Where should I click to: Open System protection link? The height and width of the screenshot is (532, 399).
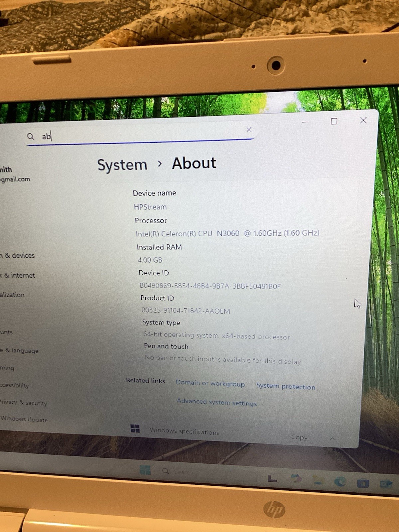(286, 386)
